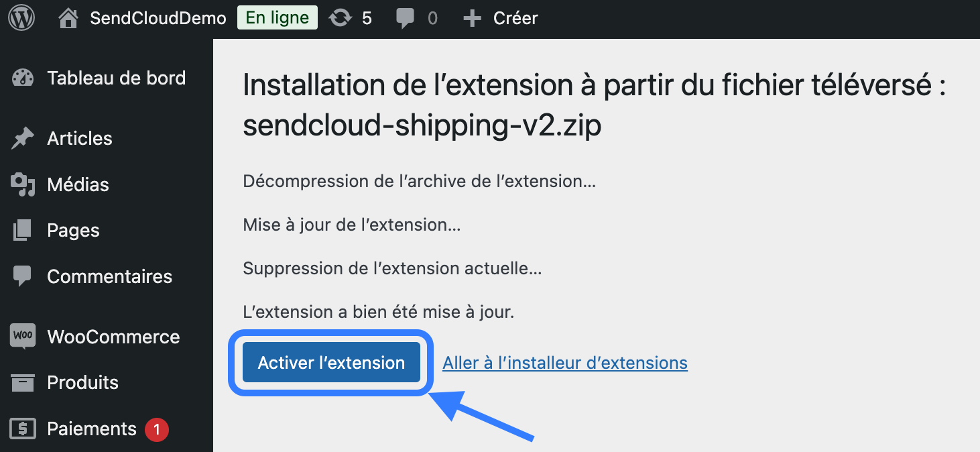Open the home icon beside SendCloudDemo

point(68,18)
